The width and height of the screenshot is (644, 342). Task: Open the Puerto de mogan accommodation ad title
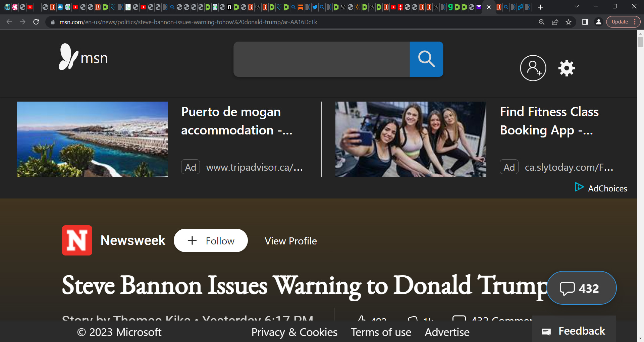pyautogui.click(x=237, y=121)
